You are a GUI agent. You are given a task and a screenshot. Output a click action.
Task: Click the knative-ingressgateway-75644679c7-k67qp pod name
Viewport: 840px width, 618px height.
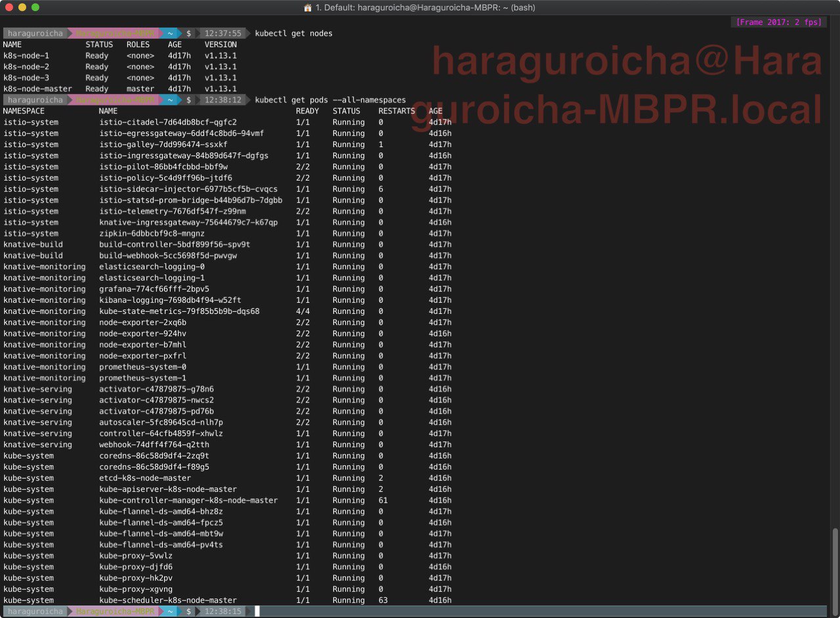pos(188,223)
